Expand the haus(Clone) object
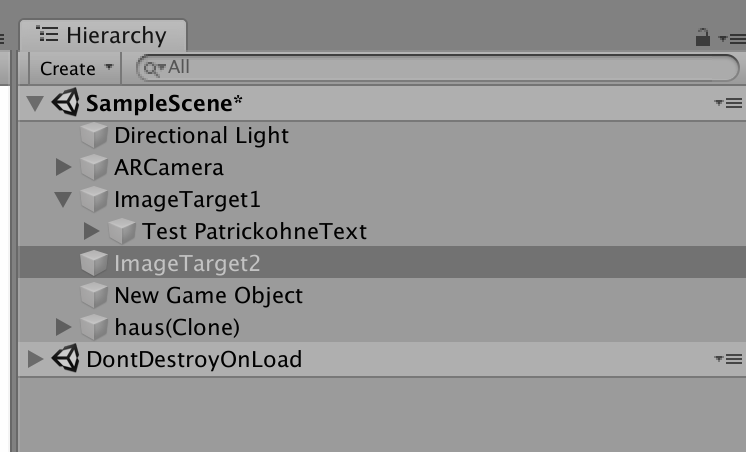Image resolution: width=746 pixels, height=452 pixels. pyautogui.click(x=64, y=327)
